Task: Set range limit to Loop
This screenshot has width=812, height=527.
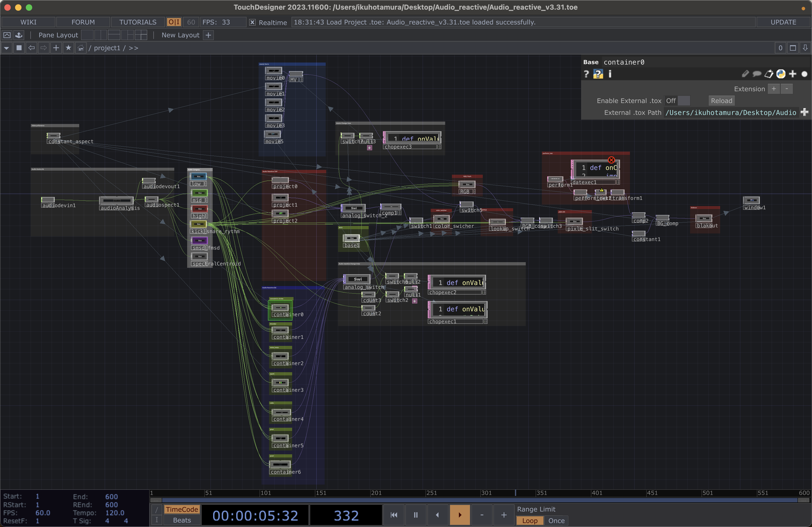Action: coord(530,521)
